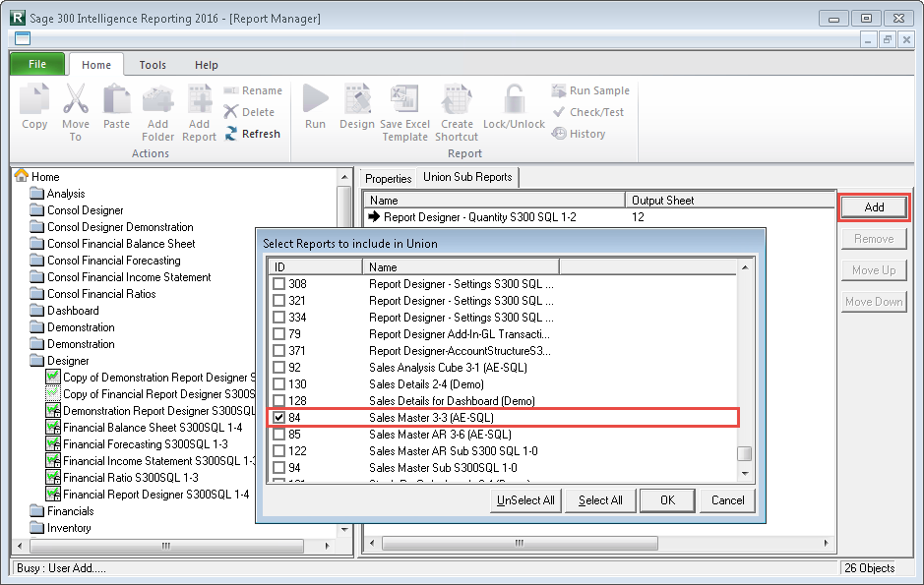
Task: Click Delete in the Actions group
Action: tap(249, 112)
